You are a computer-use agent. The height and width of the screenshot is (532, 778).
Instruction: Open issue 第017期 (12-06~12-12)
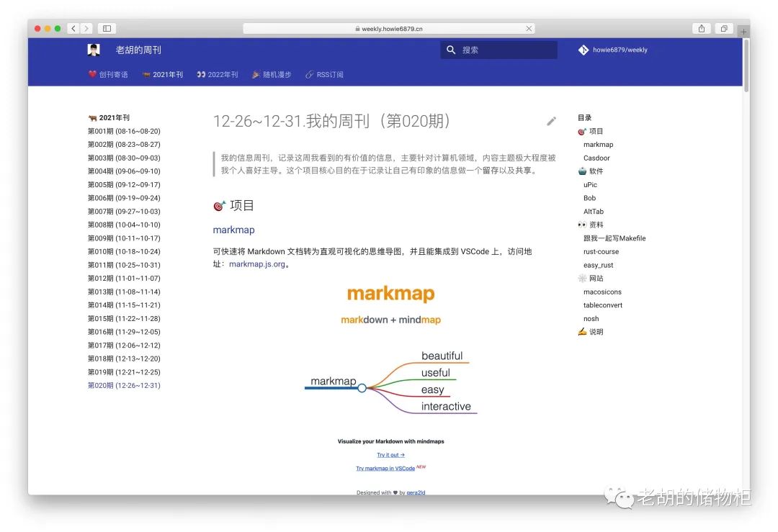pyautogui.click(x=124, y=345)
